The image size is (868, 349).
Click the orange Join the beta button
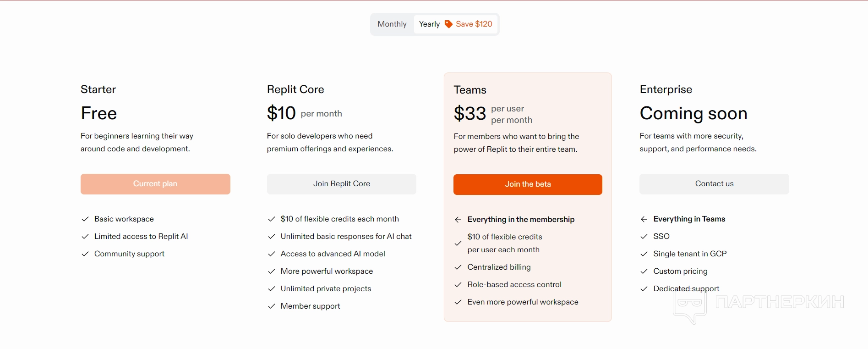[x=528, y=184]
